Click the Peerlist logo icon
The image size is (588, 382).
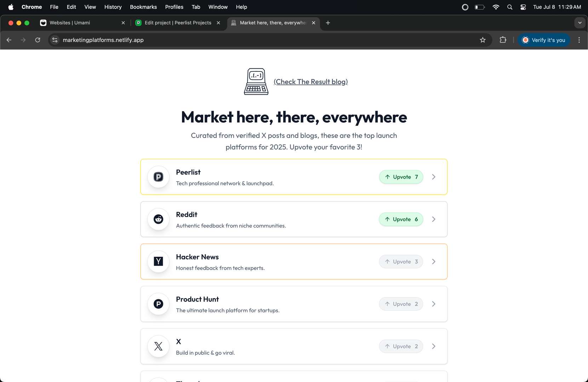[158, 177]
